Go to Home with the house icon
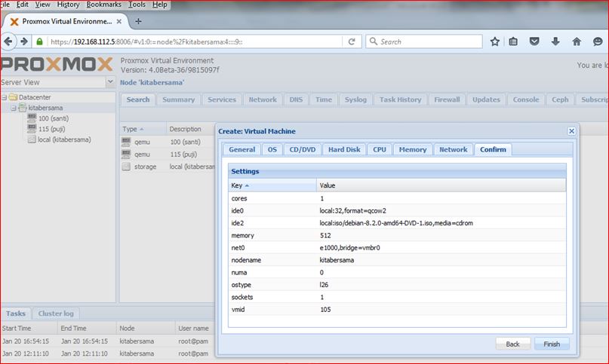Image resolution: width=609 pixels, height=364 pixels. (577, 41)
